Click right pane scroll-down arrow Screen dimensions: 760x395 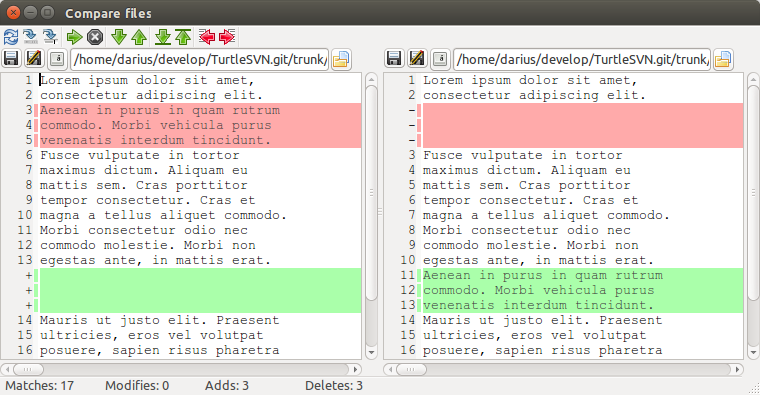[753, 352]
